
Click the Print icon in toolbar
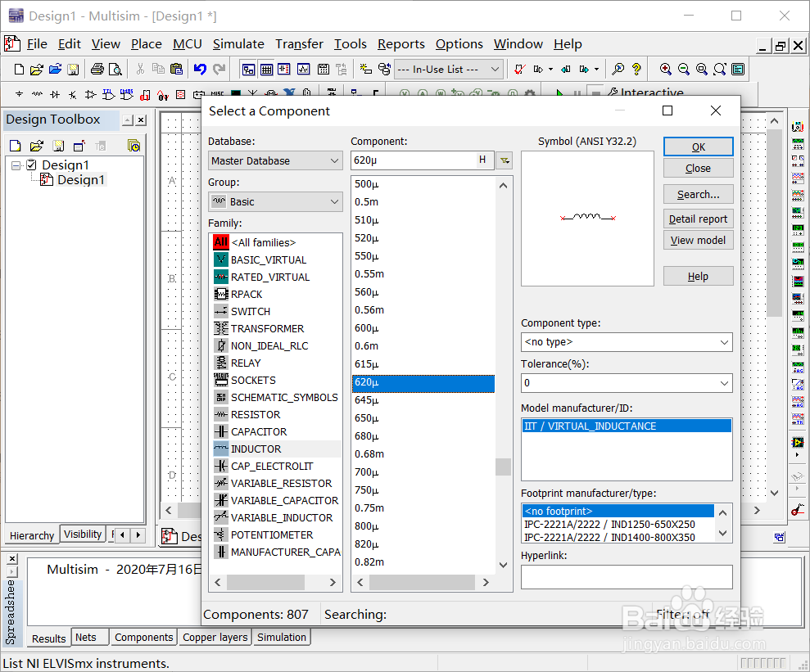pyautogui.click(x=97, y=69)
